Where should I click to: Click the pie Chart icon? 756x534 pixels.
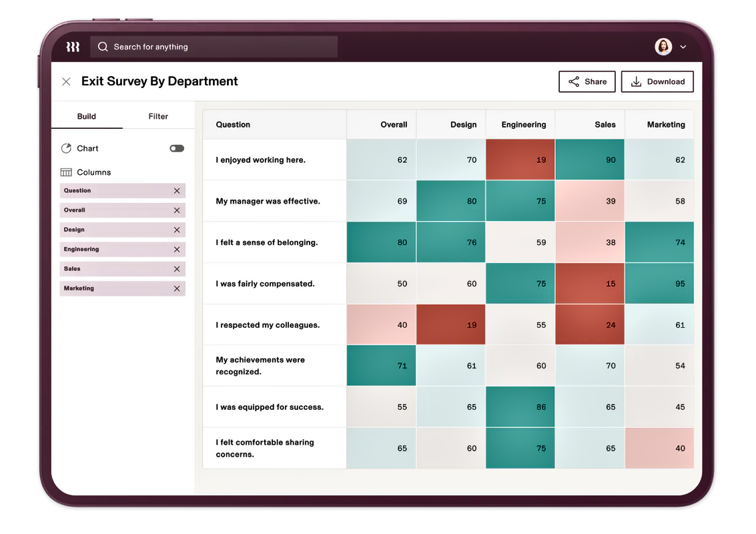(66, 148)
